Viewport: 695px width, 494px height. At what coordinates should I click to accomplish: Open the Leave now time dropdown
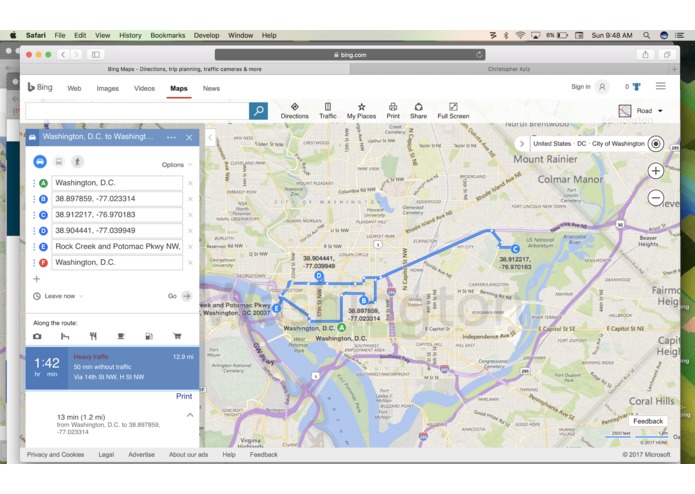(x=59, y=296)
